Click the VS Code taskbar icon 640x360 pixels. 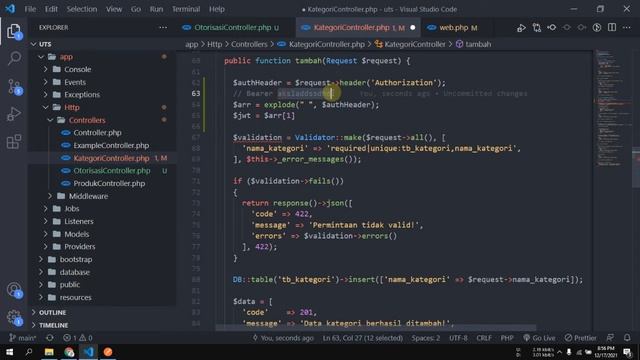89,352
